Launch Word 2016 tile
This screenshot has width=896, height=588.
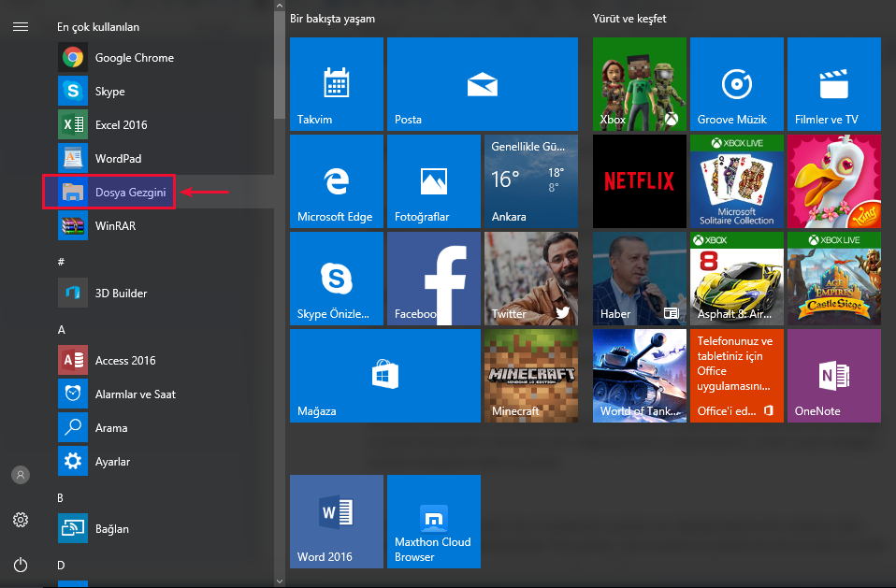(x=337, y=522)
